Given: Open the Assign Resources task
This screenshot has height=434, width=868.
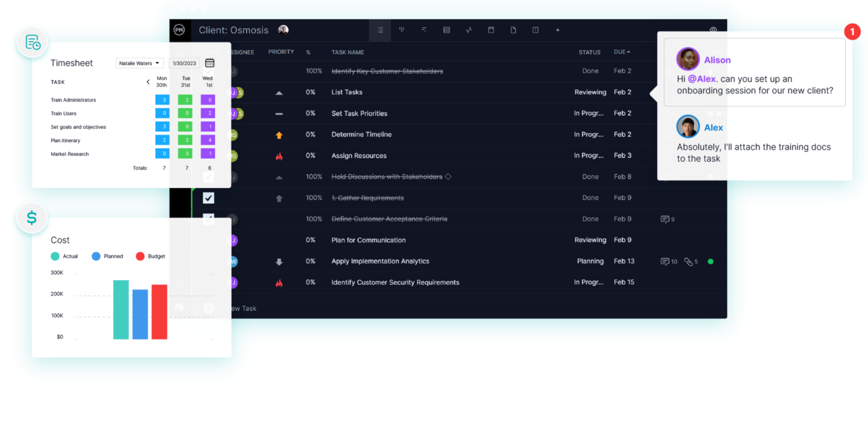Looking at the screenshot, I should click(x=359, y=156).
